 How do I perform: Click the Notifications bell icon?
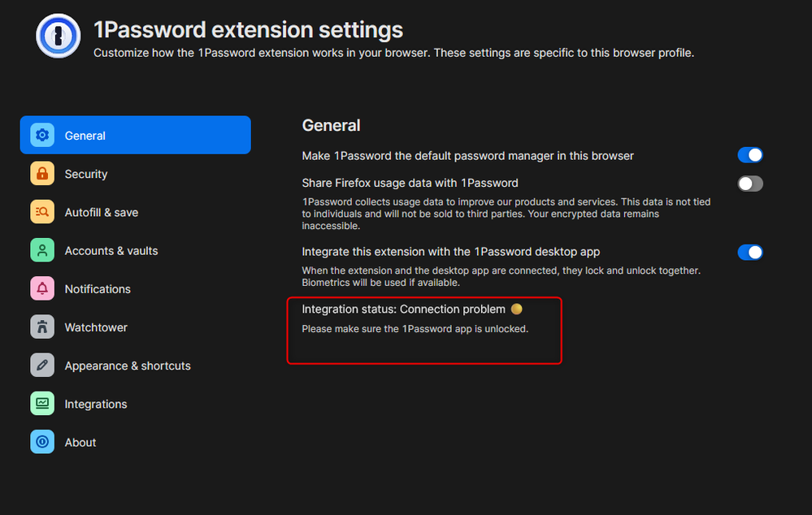tap(42, 288)
